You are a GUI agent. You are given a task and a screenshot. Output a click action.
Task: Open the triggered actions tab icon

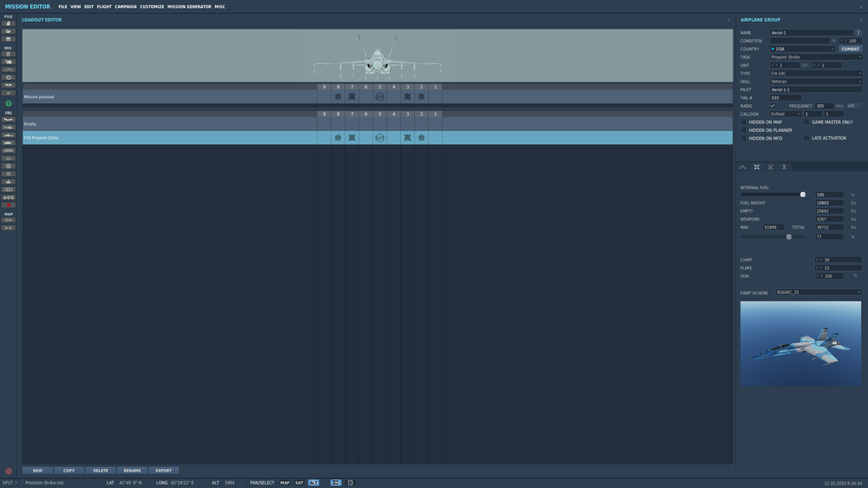[x=770, y=167]
